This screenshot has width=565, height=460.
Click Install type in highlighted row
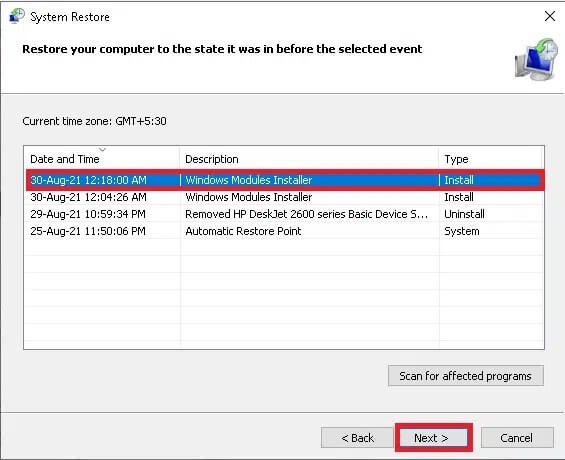coord(459,180)
